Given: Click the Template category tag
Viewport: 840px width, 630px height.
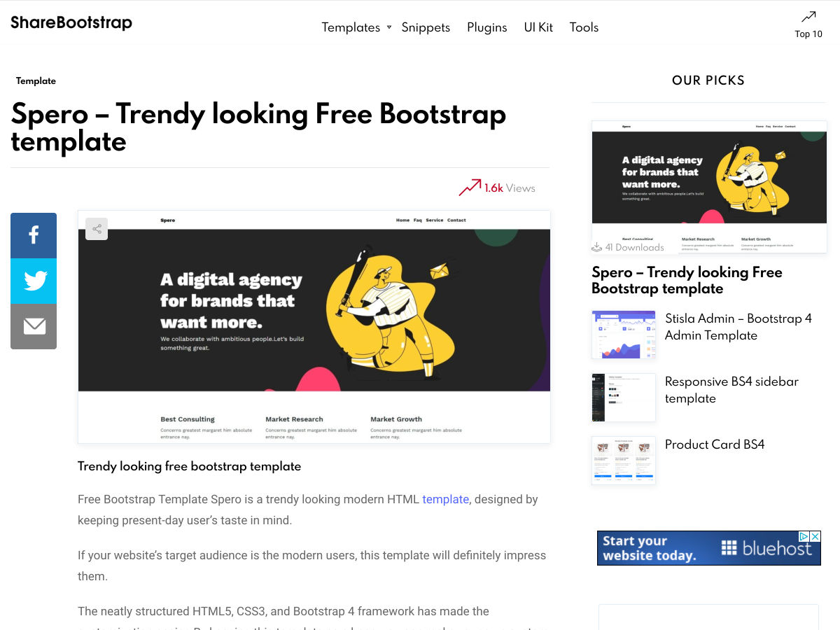Looking at the screenshot, I should (36, 81).
